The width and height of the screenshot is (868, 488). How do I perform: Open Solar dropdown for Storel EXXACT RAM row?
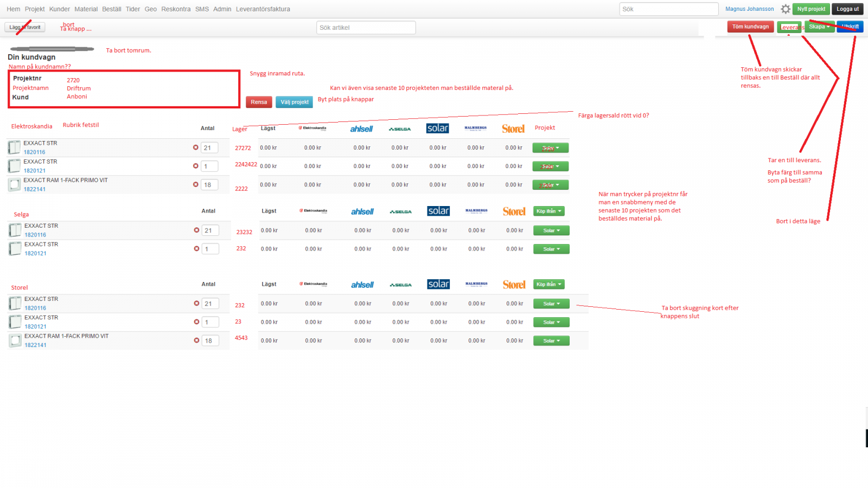coord(551,341)
